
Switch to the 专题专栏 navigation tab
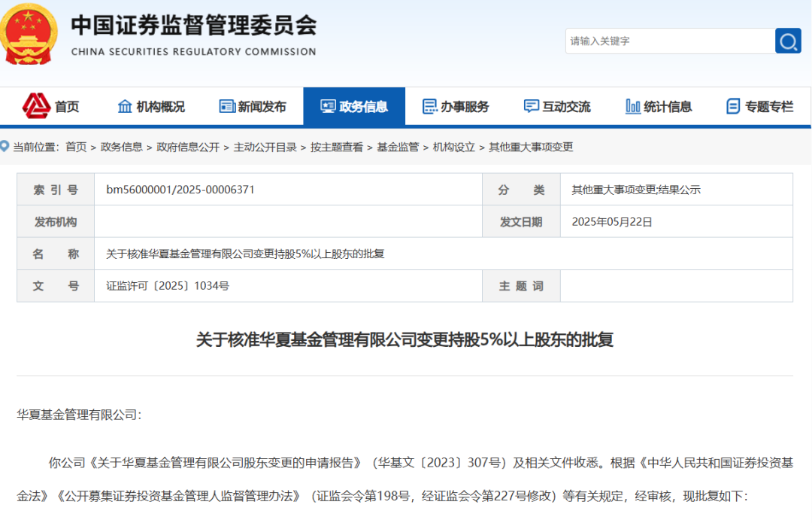pyautogui.click(x=769, y=107)
